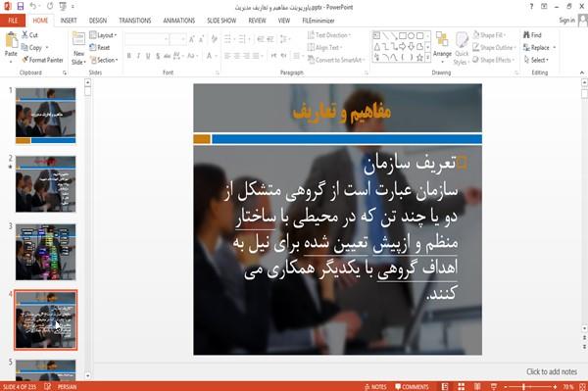Open the font name combo box

pyautogui.click(x=147, y=39)
